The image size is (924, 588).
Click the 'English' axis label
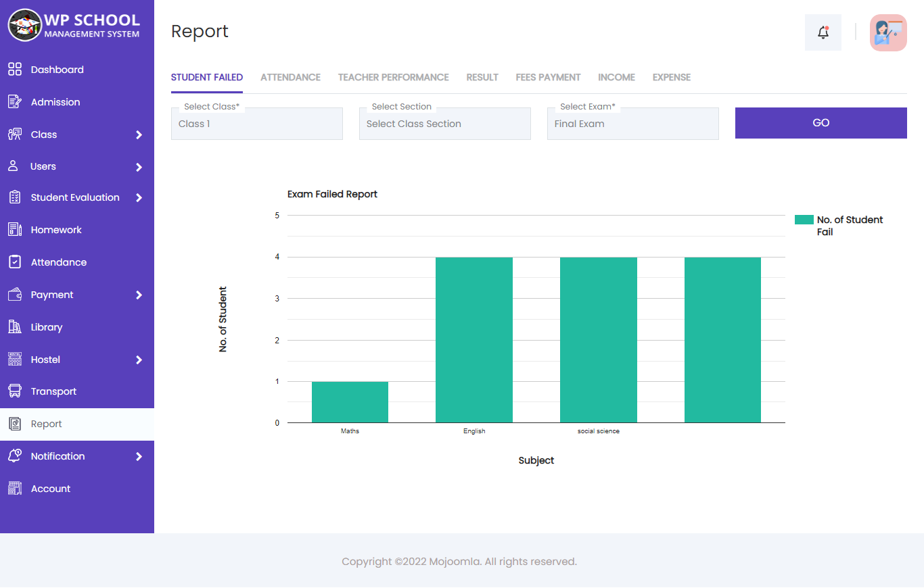(x=474, y=431)
